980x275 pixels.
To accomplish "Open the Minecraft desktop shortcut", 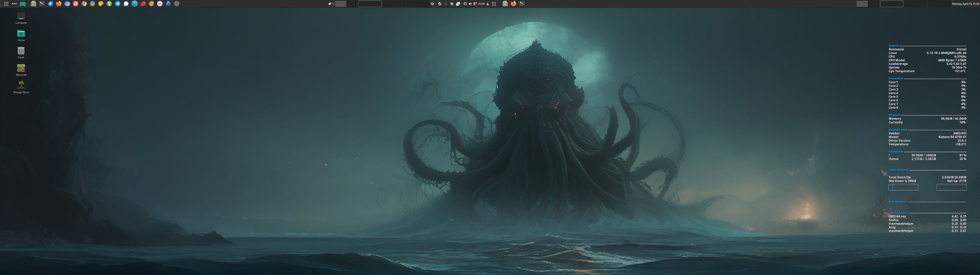I will click(21, 68).
